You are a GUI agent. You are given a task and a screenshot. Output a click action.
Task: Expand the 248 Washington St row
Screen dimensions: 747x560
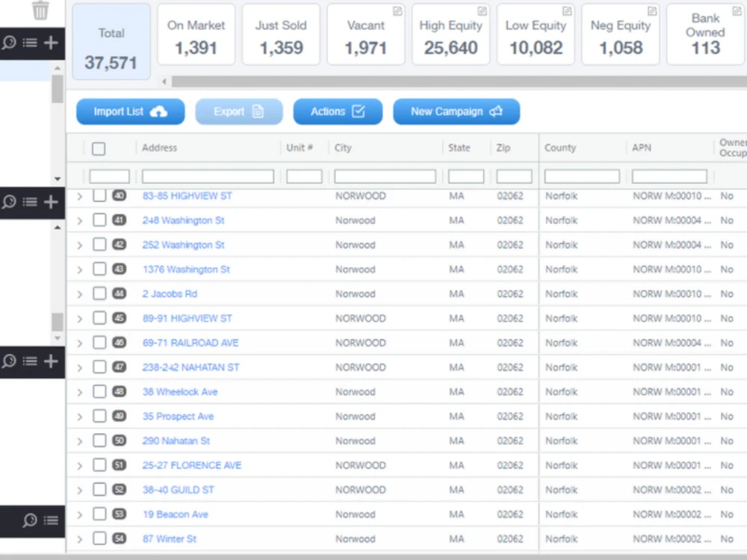click(80, 220)
